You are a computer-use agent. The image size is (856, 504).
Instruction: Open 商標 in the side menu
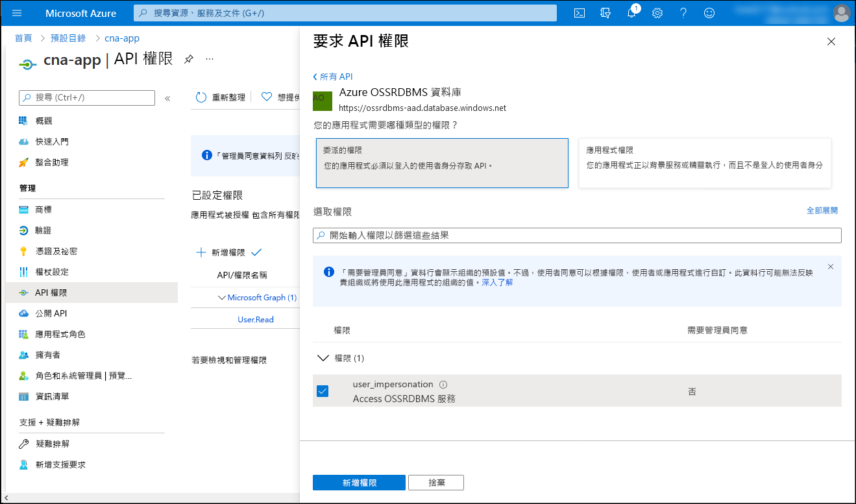point(43,210)
